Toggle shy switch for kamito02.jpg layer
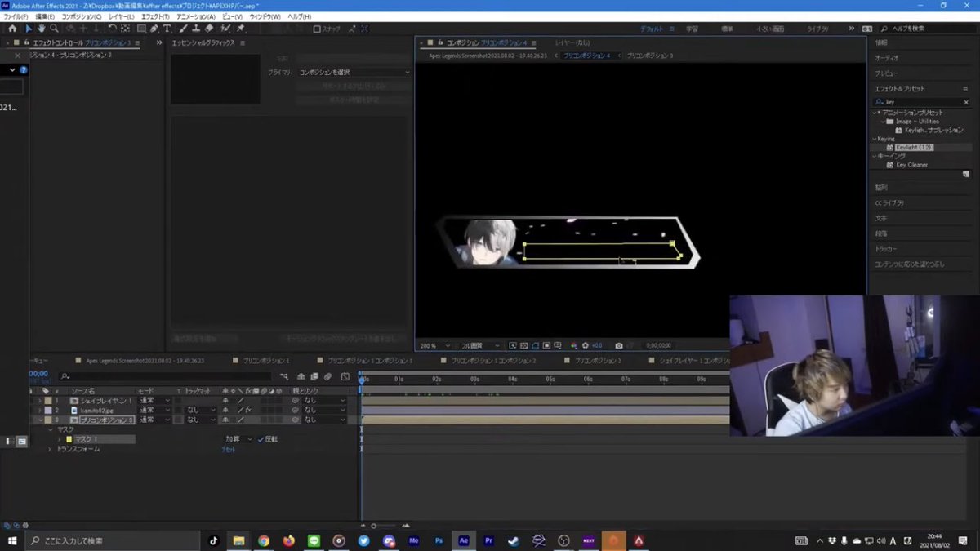980x551 pixels. pos(225,410)
